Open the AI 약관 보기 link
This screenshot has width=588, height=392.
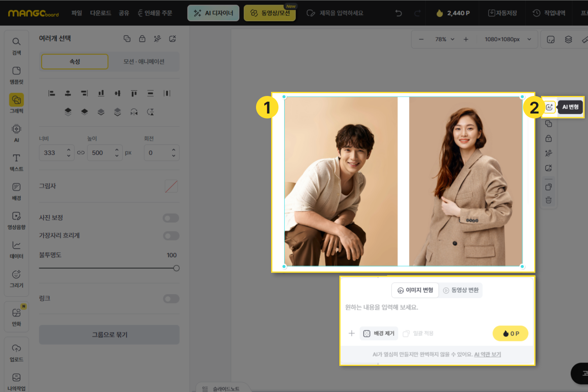[488, 354]
